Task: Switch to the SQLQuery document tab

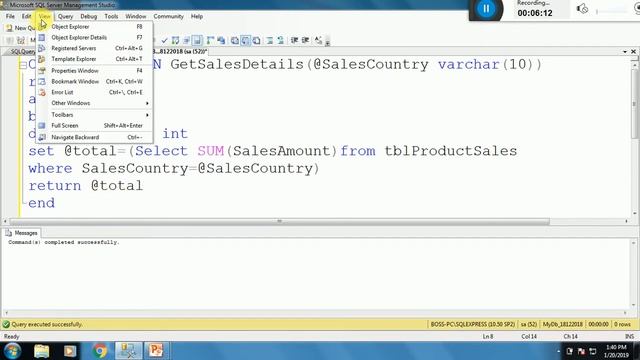Action: [20, 51]
